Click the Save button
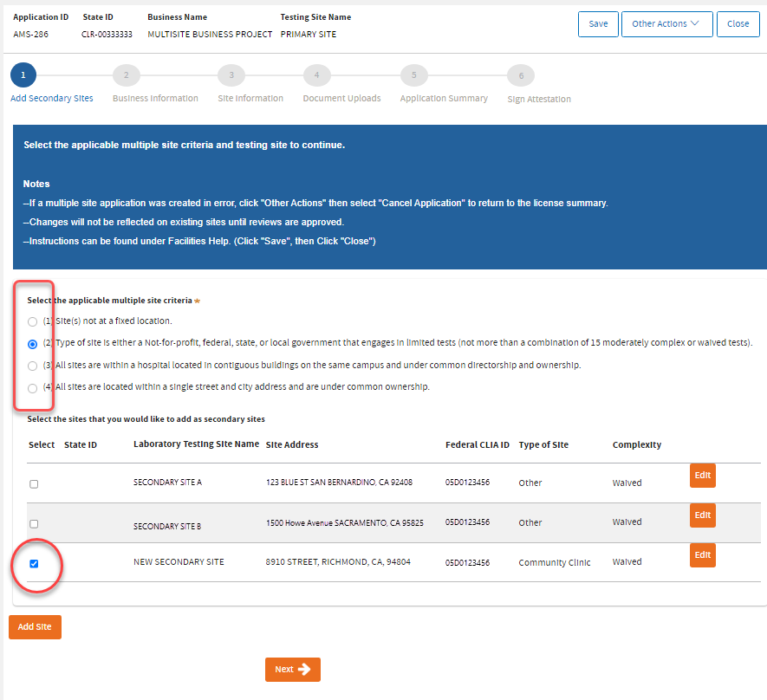This screenshot has height=700, width=767. click(598, 24)
